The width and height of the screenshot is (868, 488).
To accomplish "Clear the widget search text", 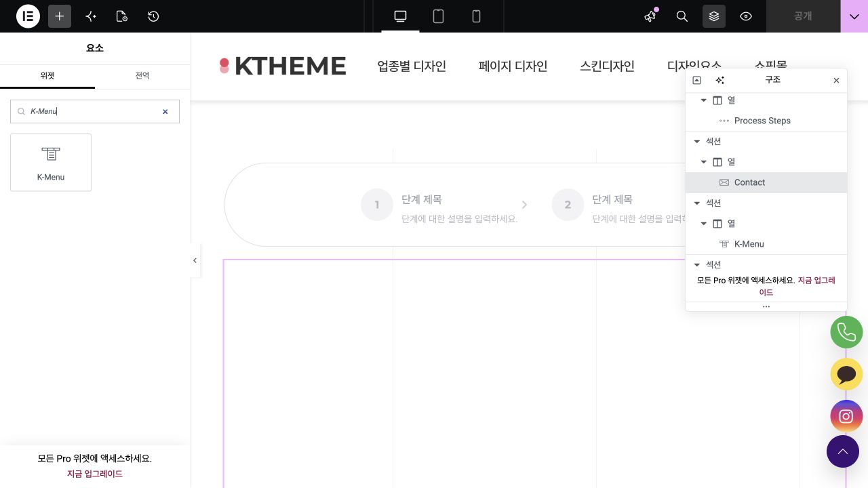I will (165, 112).
